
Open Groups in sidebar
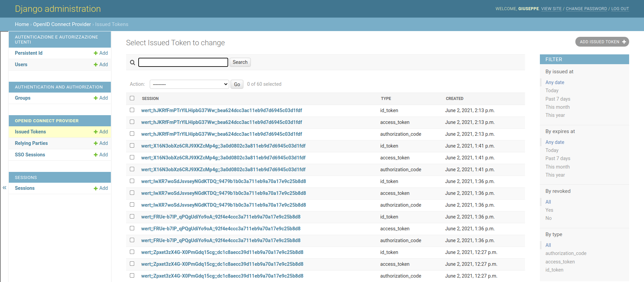pyautogui.click(x=23, y=98)
